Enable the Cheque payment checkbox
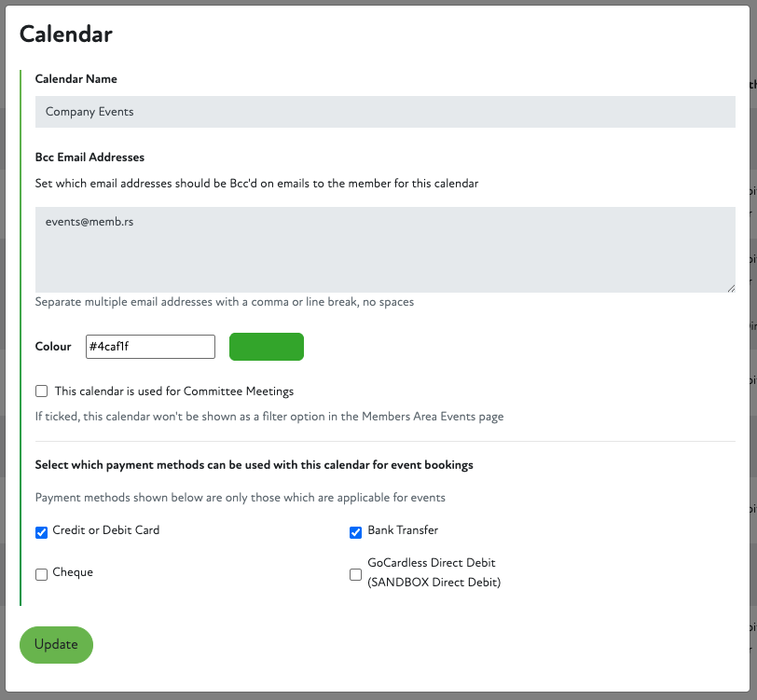This screenshot has width=757, height=700. pyautogui.click(x=41, y=574)
